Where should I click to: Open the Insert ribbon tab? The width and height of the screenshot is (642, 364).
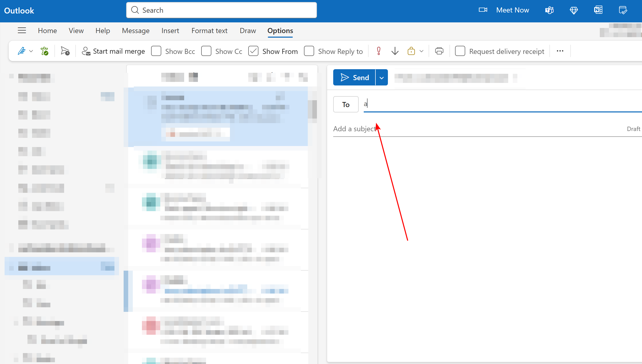170,31
